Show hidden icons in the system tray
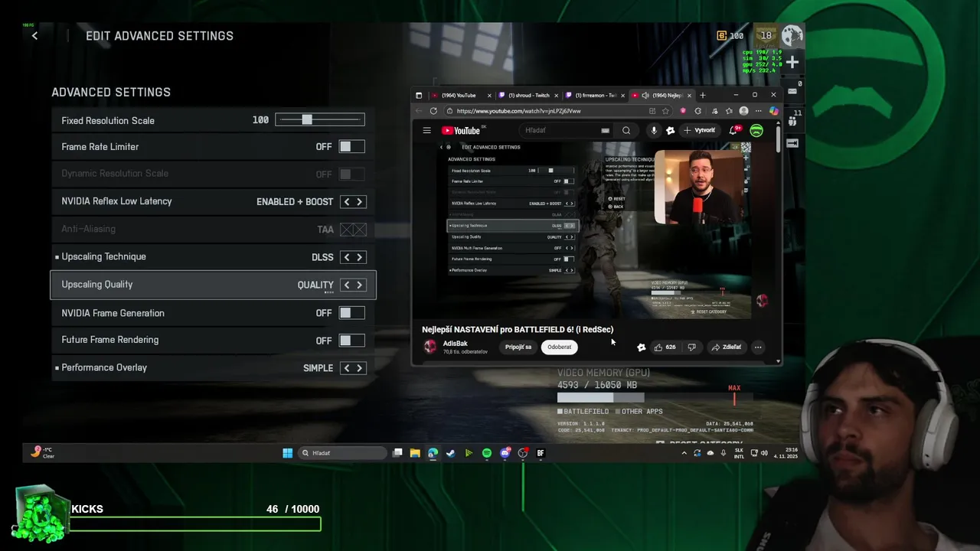The height and width of the screenshot is (551, 980). coord(684,453)
